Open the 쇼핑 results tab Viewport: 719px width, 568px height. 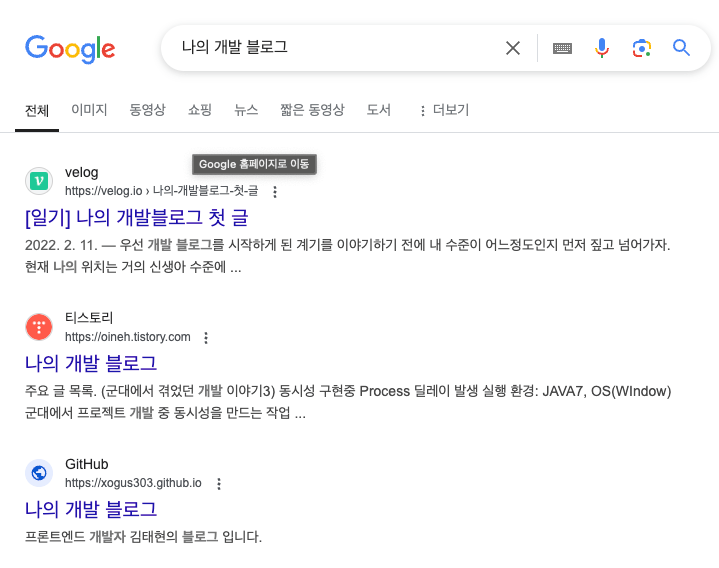point(200,110)
